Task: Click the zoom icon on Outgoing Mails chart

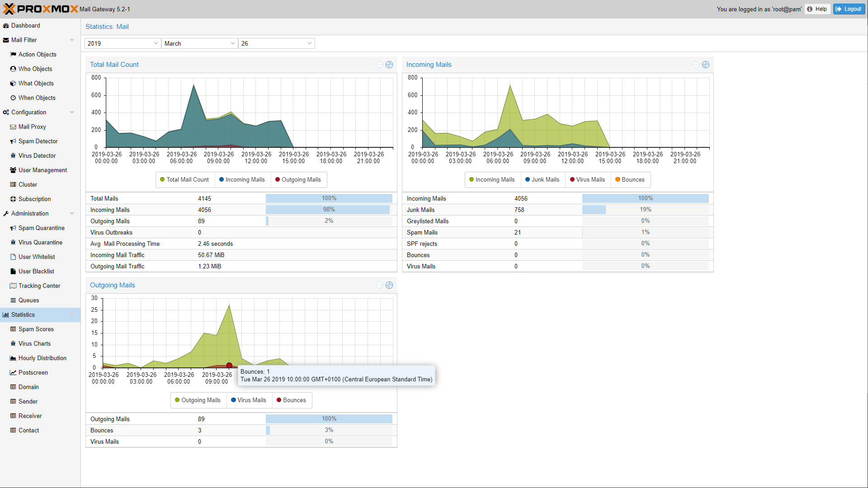Action: point(389,285)
